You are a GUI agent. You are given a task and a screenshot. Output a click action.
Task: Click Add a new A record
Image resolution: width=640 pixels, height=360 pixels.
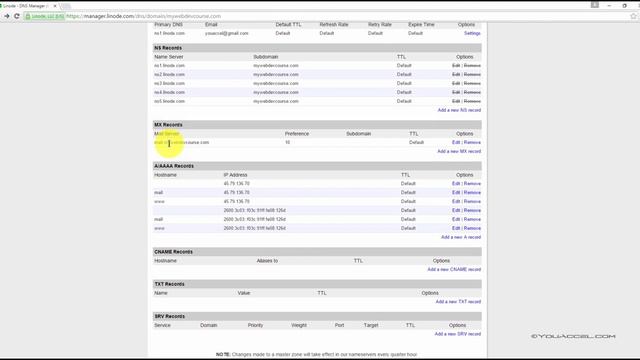tap(461, 237)
